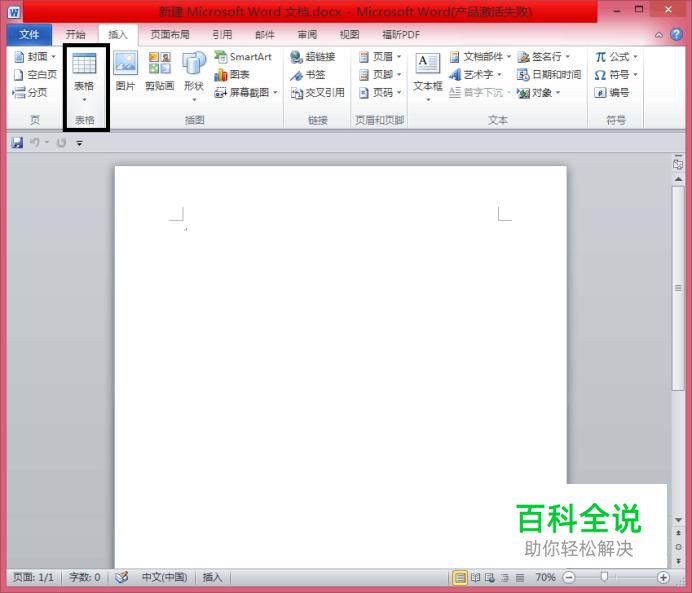Redo action in quick access toolbar

(x=61, y=143)
